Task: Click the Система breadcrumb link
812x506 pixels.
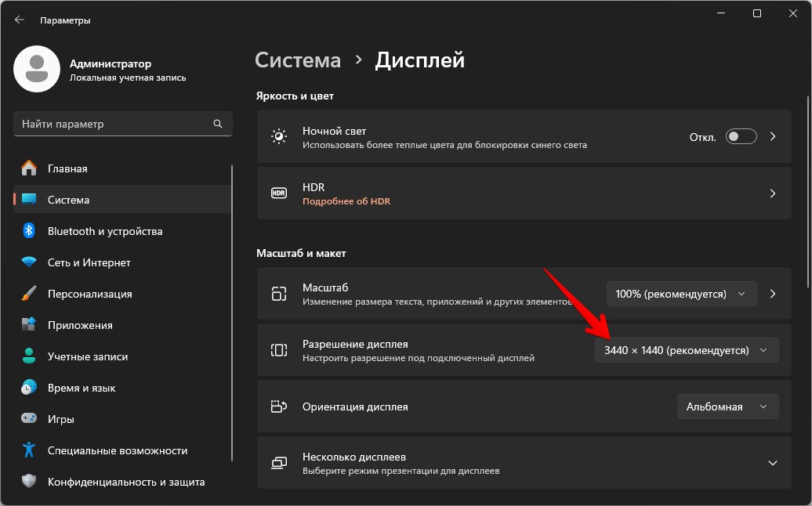Action: (298, 60)
